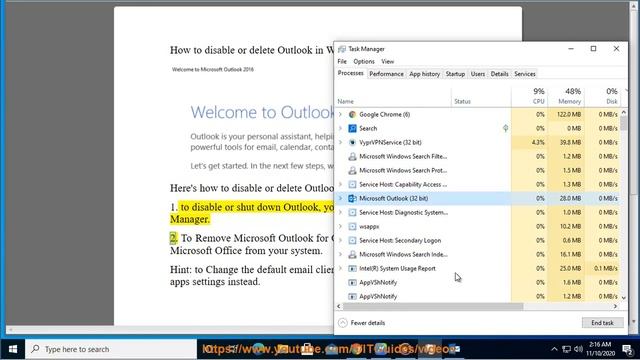Expand the Google Chrome (6) process group
Image resolution: width=640 pixels, height=360 pixels.
coord(340,114)
